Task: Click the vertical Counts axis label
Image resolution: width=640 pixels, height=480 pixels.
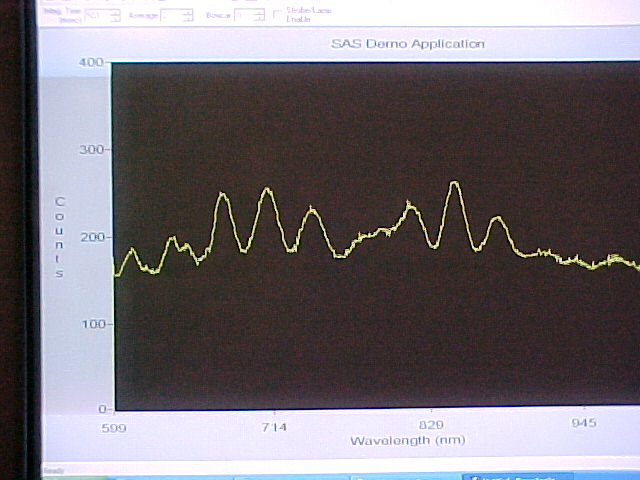Action: coord(60,237)
